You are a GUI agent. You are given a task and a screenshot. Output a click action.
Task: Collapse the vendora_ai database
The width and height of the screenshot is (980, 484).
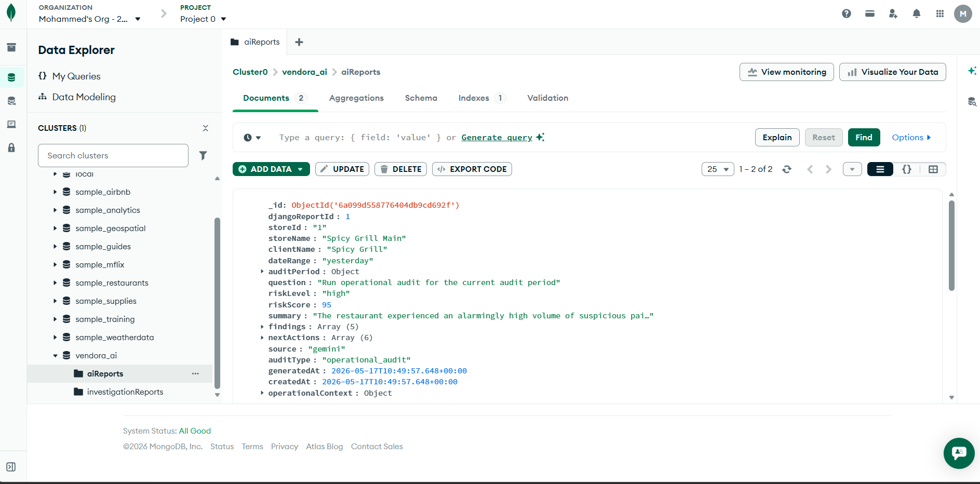pyautogui.click(x=55, y=356)
